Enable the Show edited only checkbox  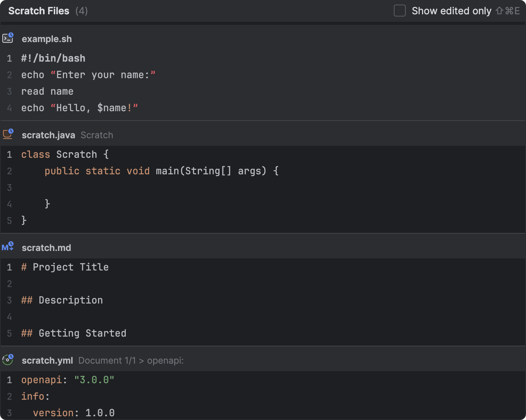pos(399,11)
